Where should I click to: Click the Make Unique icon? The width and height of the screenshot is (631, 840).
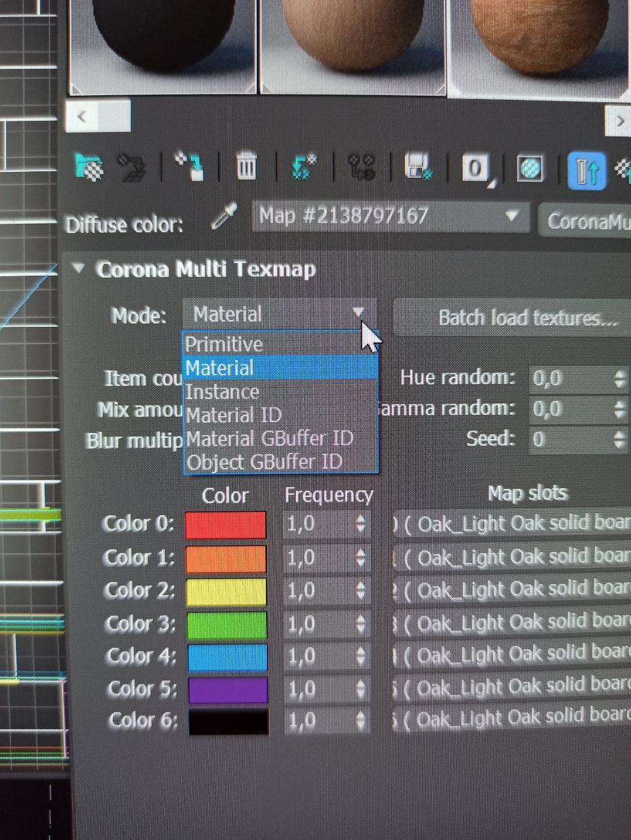tap(362, 167)
